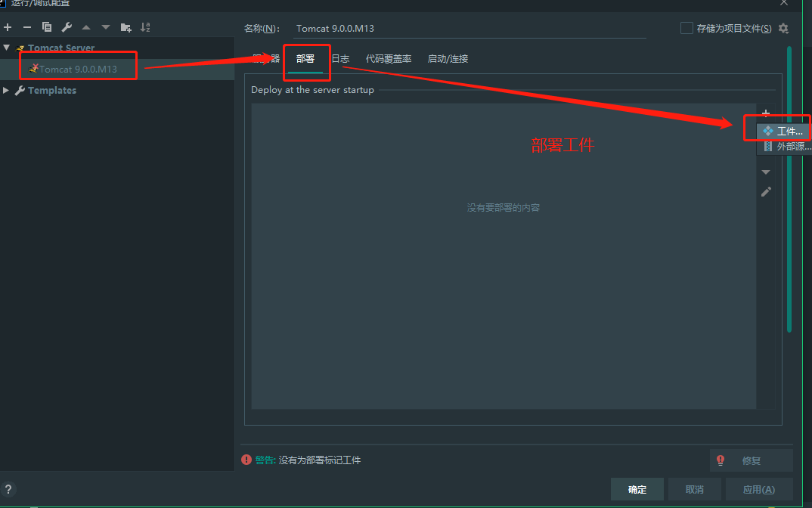Open settings gear beside project file option

pyautogui.click(x=783, y=29)
